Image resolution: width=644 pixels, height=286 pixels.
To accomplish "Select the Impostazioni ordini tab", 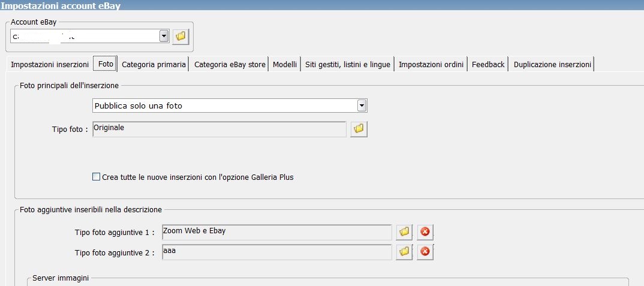I will click(x=431, y=64).
